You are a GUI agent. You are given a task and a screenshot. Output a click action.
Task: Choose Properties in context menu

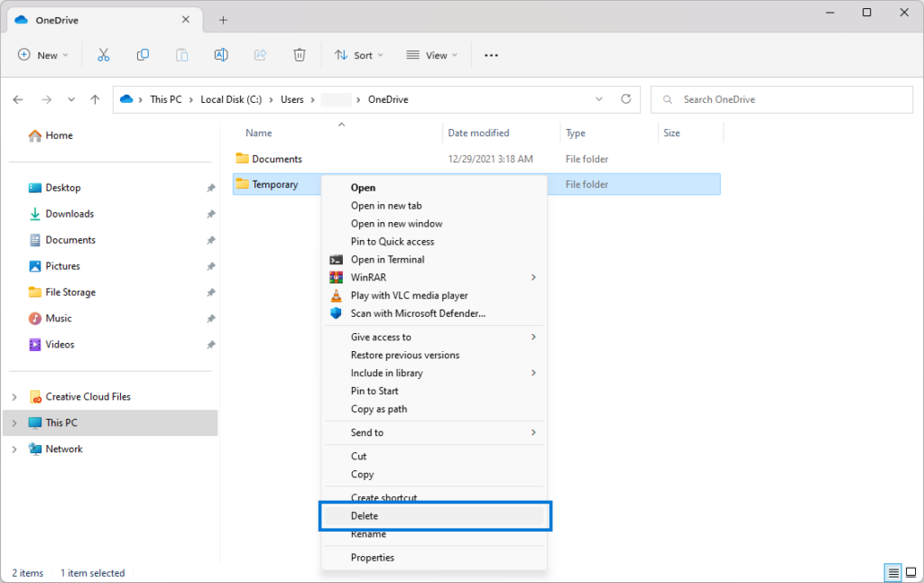pyautogui.click(x=434, y=558)
